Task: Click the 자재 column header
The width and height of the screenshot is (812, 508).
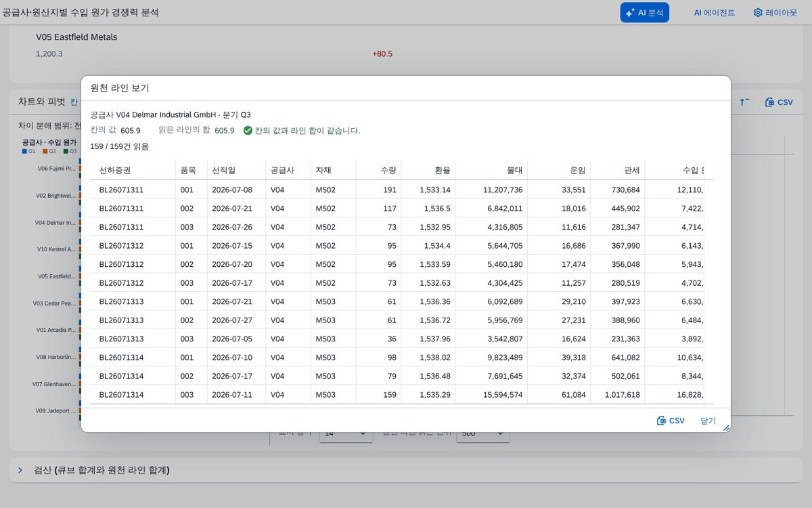Action: [x=334, y=171]
